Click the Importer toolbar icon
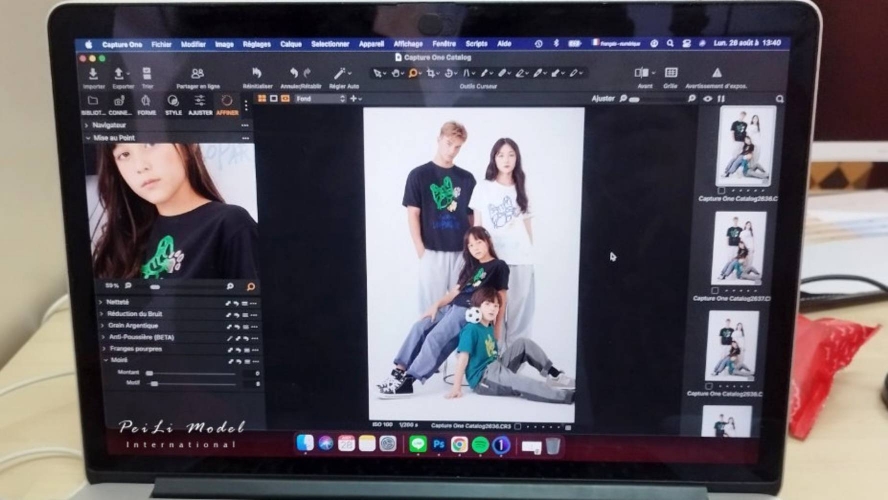Screen dimensions: 888x500 (x=93, y=74)
